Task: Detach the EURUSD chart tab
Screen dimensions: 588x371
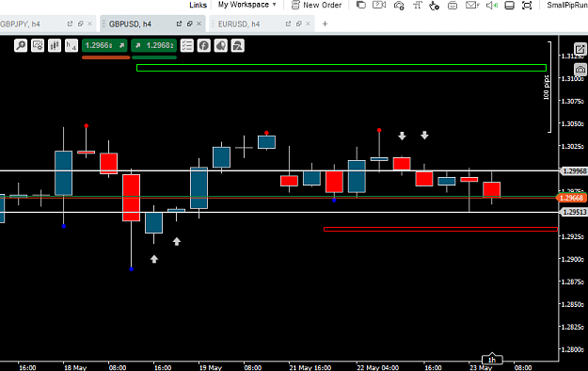Action: (x=288, y=24)
